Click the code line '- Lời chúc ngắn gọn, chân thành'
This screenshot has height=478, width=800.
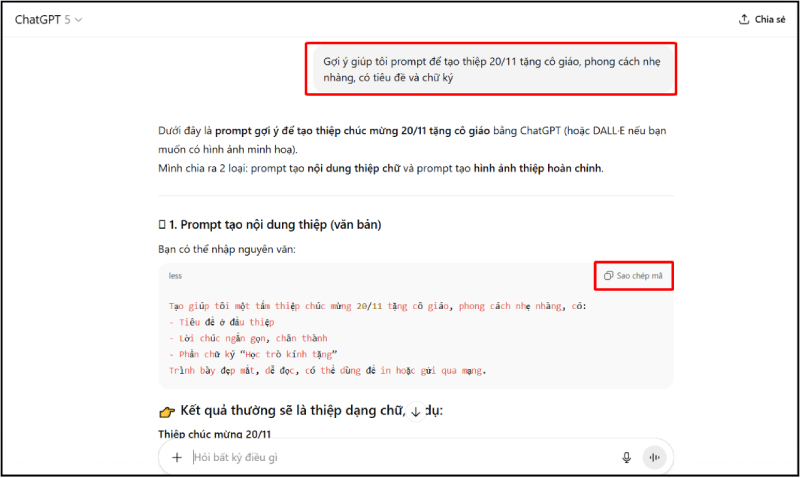pyautogui.click(x=248, y=338)
